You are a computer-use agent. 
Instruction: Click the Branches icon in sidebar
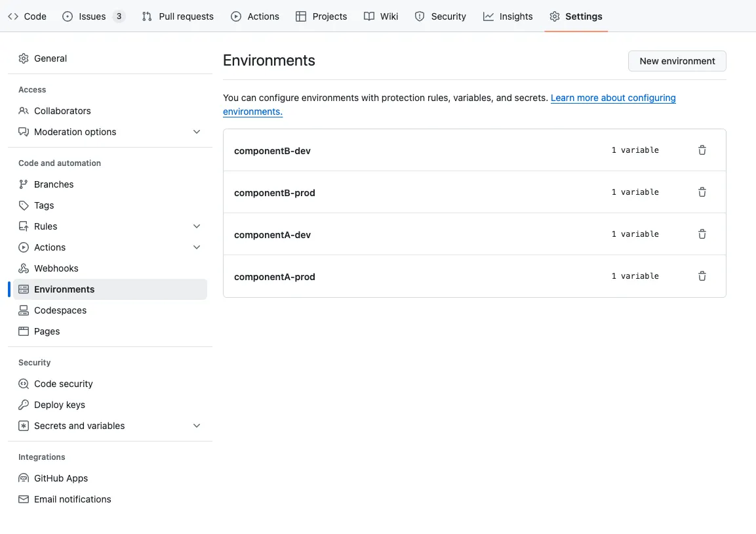point(24,184)
